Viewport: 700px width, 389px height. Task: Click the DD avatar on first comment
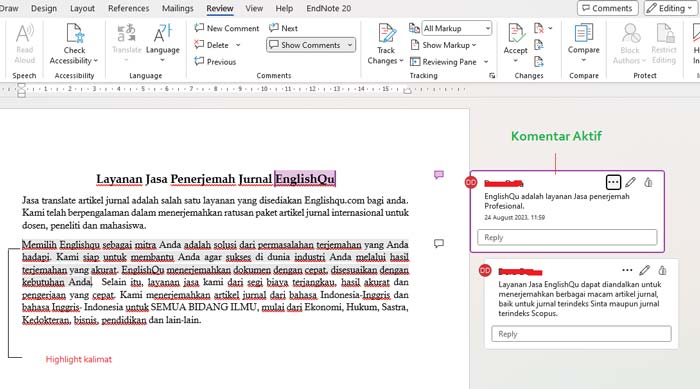[x=471, y=182]
